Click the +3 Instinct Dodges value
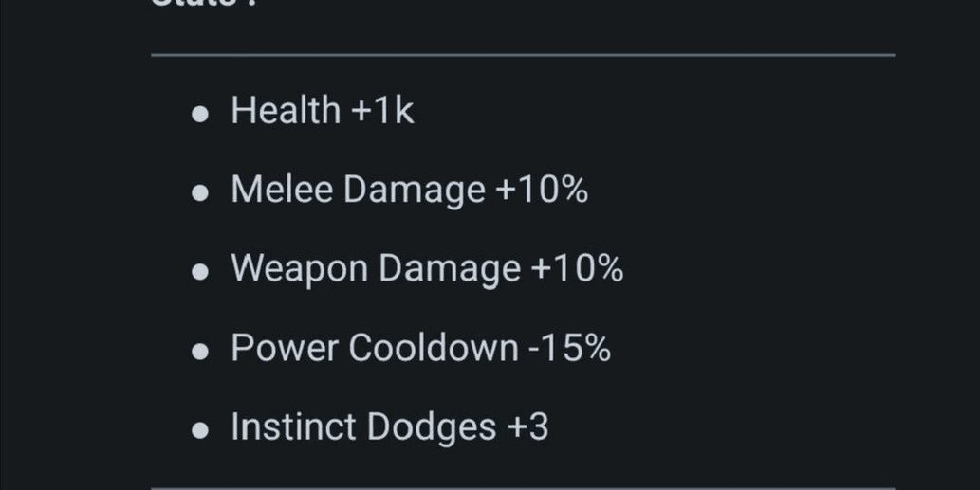Screen dimensions: 980x490 pos(527,427)
